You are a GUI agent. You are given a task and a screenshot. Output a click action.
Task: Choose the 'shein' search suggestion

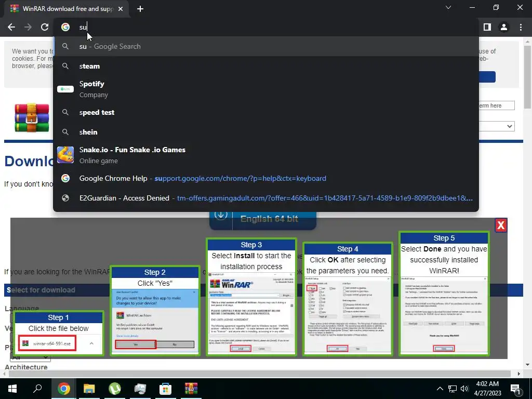click(x=266, y=132)
